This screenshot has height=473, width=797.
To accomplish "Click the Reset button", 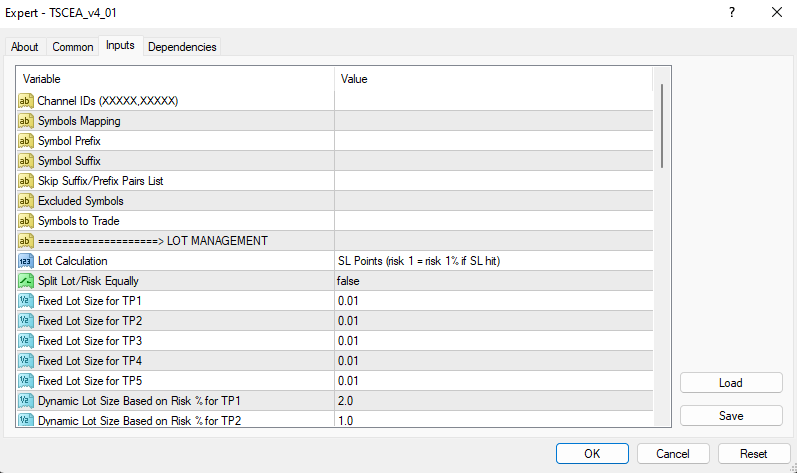I will pos(753,453).
